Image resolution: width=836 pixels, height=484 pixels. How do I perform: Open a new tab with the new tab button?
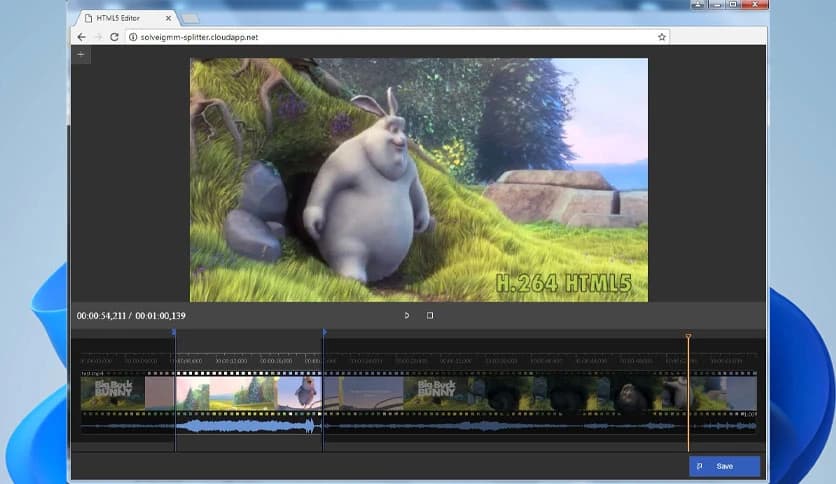pos(190,19)
